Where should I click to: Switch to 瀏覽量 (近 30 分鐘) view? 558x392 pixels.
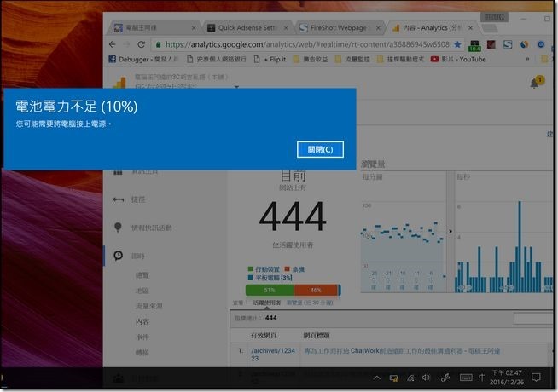(x=310, y=303)
